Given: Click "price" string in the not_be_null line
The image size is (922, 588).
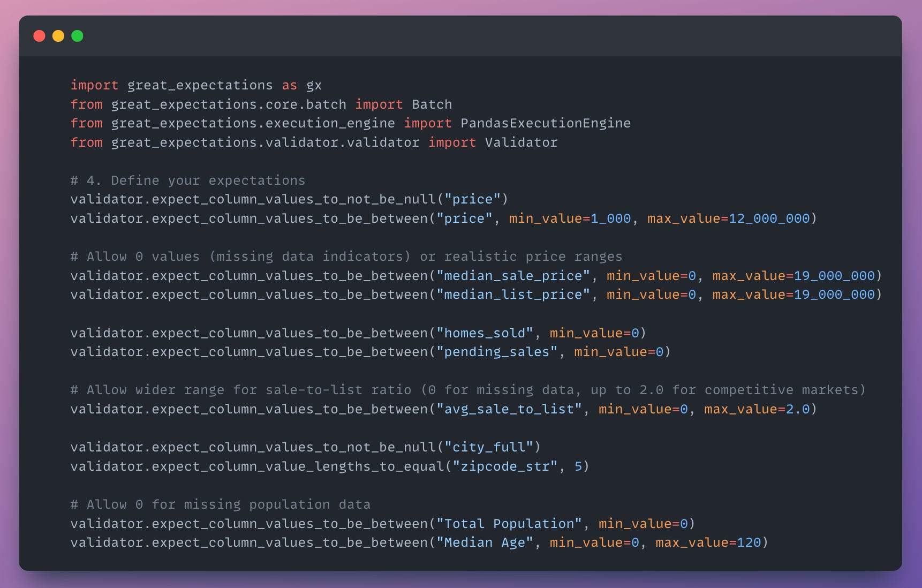Looking at the screenshot, I should (x=473, y=199).
